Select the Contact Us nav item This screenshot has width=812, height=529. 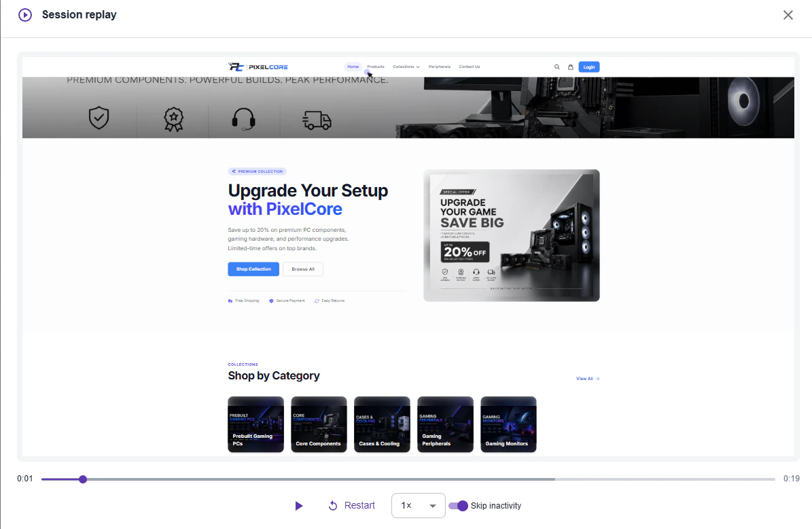[469, 67]
